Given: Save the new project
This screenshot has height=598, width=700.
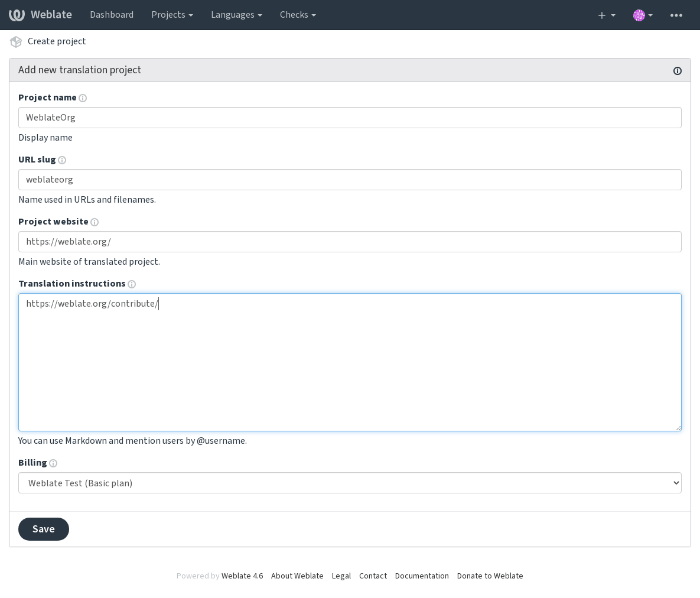Looking at the screenshot, I should point(44,529).
